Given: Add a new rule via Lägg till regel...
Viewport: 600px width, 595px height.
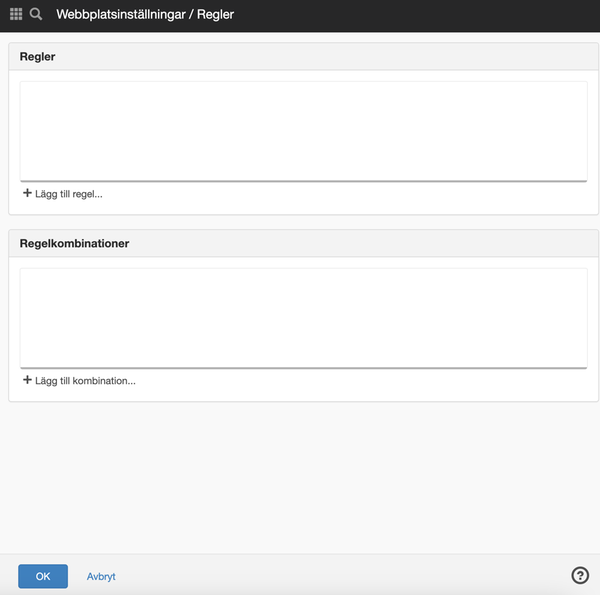Looking at the screenshot, I should pyautogui.click(x=68, y=194).
